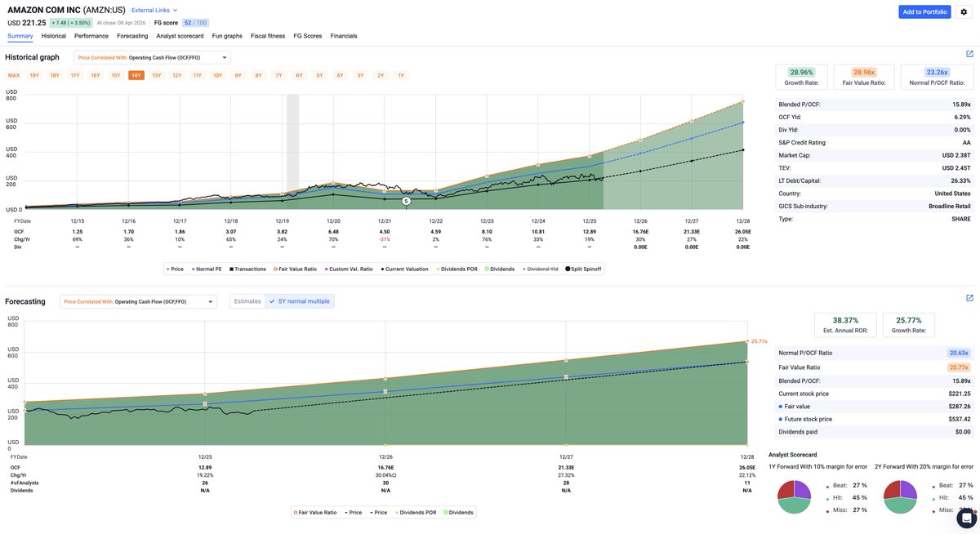Switch to the Summary tab

point(20,36)
